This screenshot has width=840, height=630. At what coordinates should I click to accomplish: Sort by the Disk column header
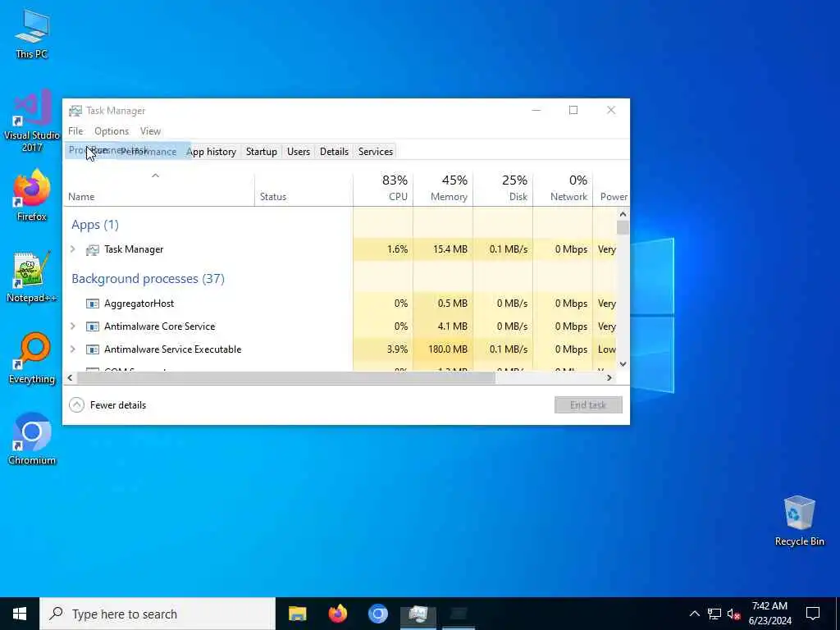pos(503,189)
